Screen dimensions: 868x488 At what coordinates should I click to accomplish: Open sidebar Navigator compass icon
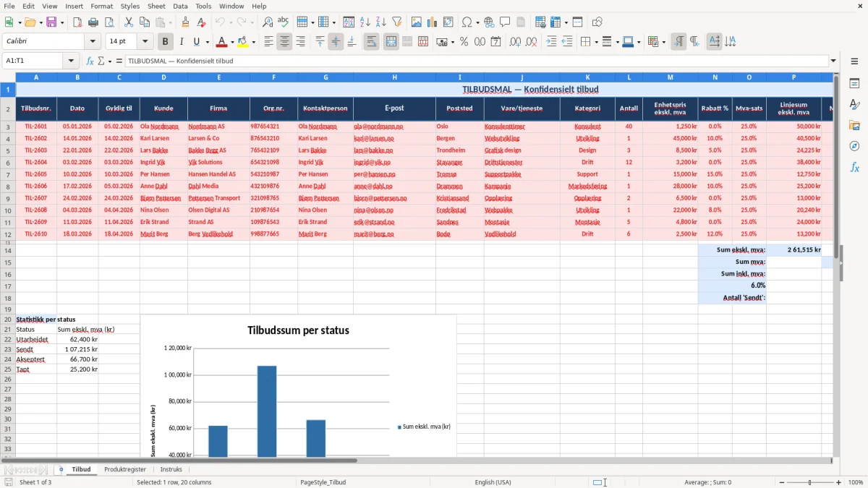(x=854, y=146)
